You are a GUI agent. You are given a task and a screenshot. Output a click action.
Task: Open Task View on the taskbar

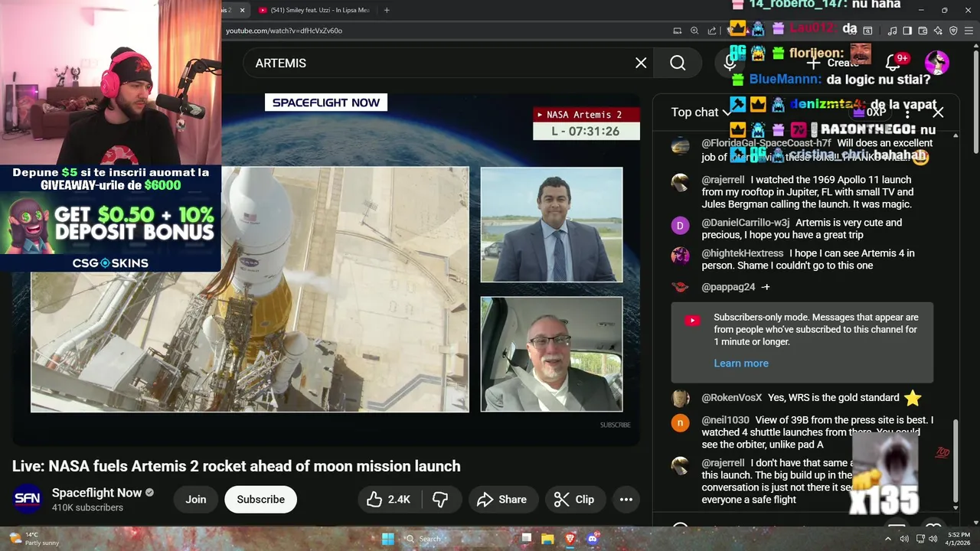point(527,539)
